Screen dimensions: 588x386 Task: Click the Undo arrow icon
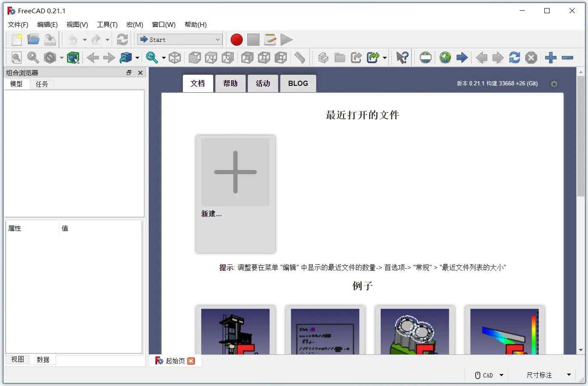(x=73, y=40)
